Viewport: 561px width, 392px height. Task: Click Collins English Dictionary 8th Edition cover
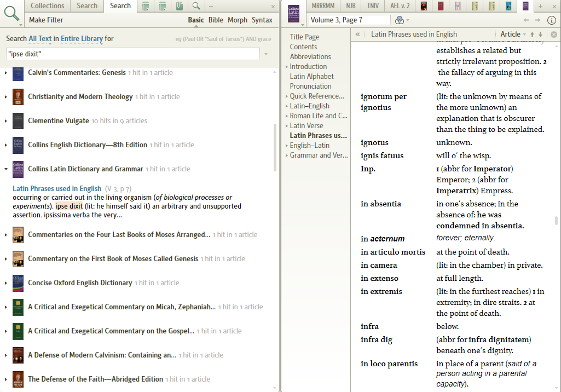[x=18, y=145]
